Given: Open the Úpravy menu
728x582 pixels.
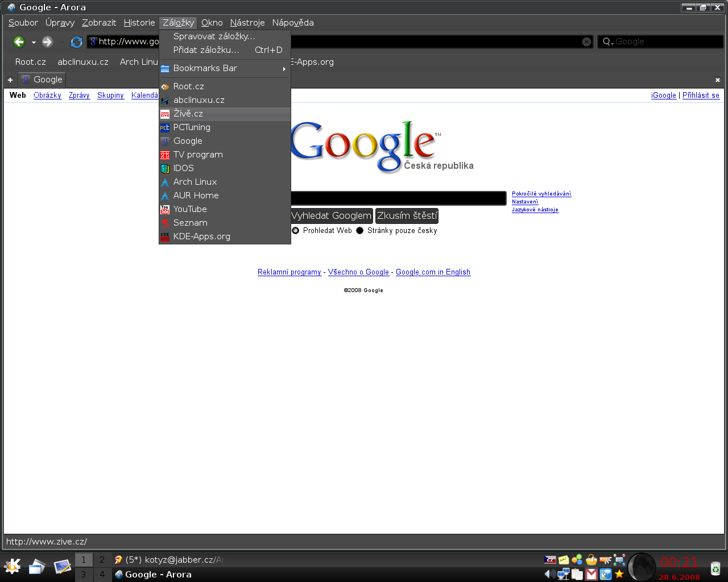Looking at the screenshot, I should [60, 23].
